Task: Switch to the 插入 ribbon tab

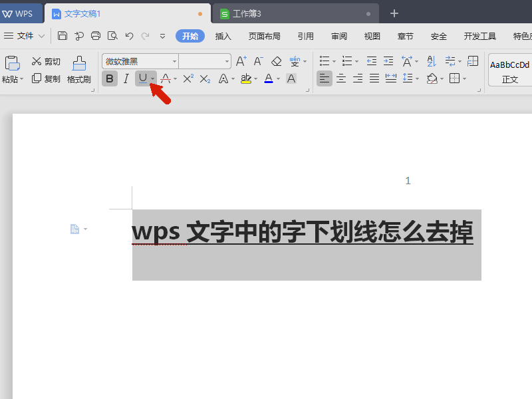Action: pyautogui.click(x=223, y=36)
